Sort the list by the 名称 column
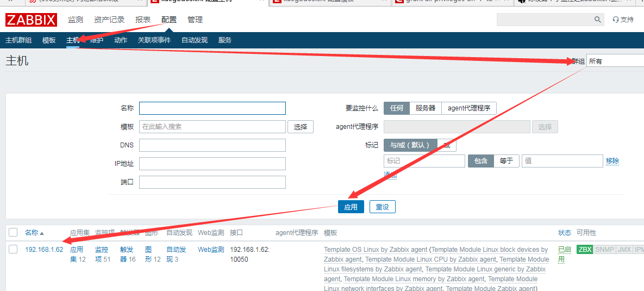644x291 pixels. 34,233
